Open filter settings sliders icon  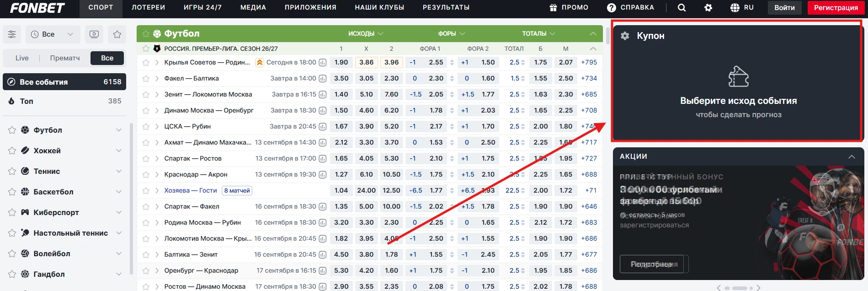point(12,34)
